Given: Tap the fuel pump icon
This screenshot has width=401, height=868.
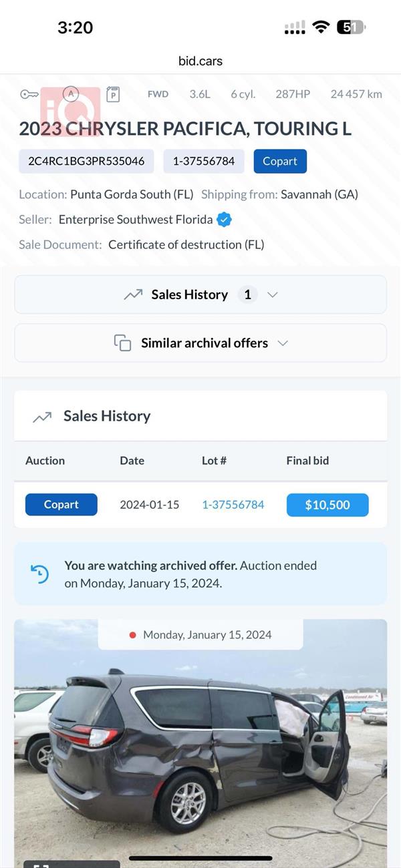Looking at the screenshot, I should click(113, 94).
